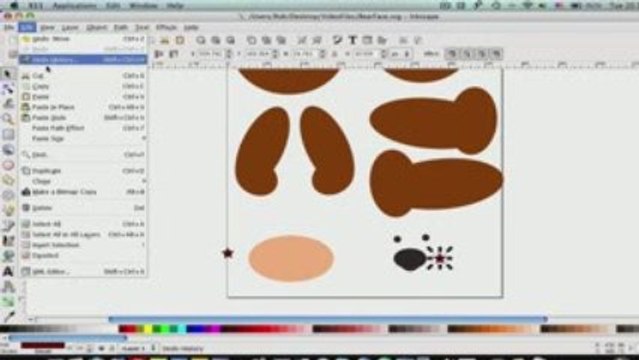Click the Duplicate object toolbar icon
This screenshot has height=360, width=639.
pos(251,40)
